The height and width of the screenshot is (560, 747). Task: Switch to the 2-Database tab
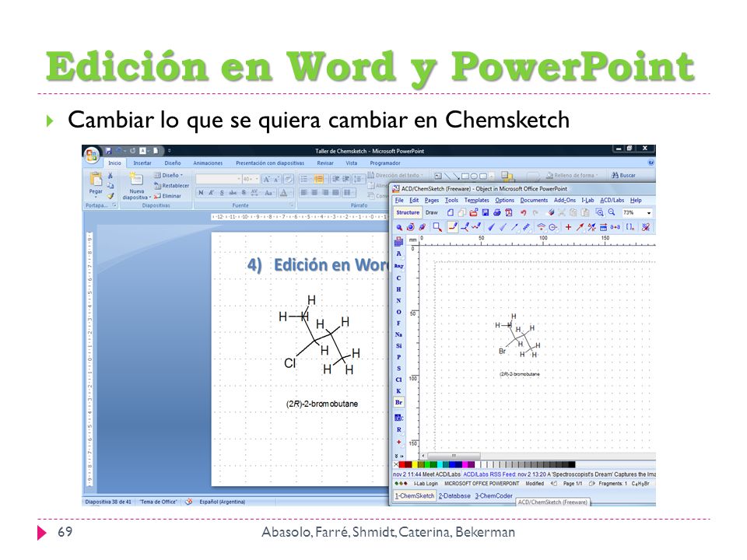(454, 495)
